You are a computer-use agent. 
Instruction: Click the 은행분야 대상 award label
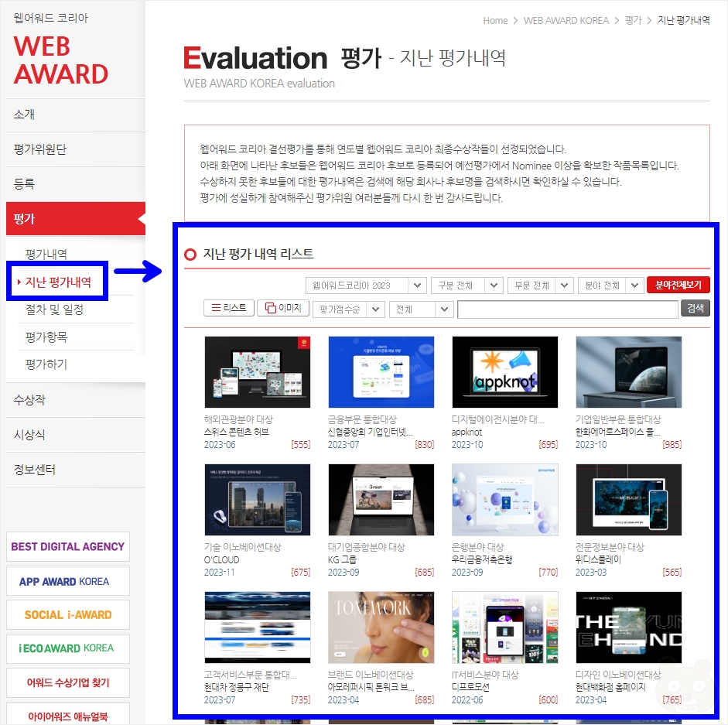pos(478,547)
